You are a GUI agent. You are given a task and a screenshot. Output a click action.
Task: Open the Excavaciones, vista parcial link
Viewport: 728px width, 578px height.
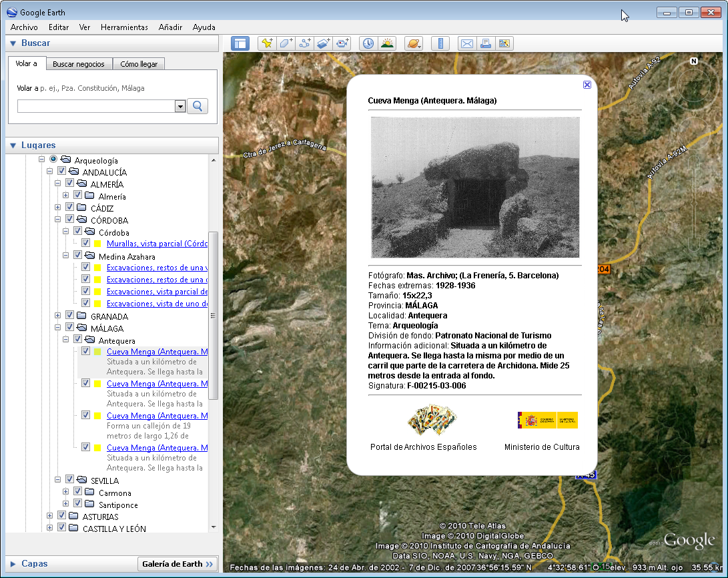[x=157, y=292]
